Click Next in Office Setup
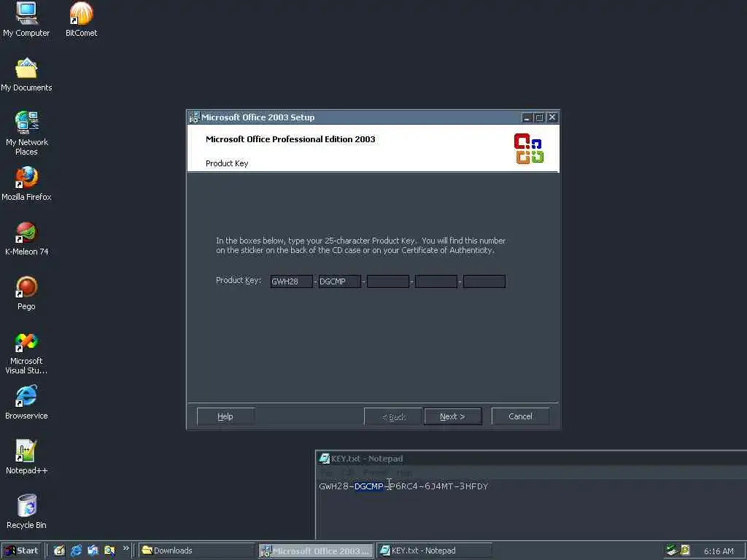 (x=452, y=416)
